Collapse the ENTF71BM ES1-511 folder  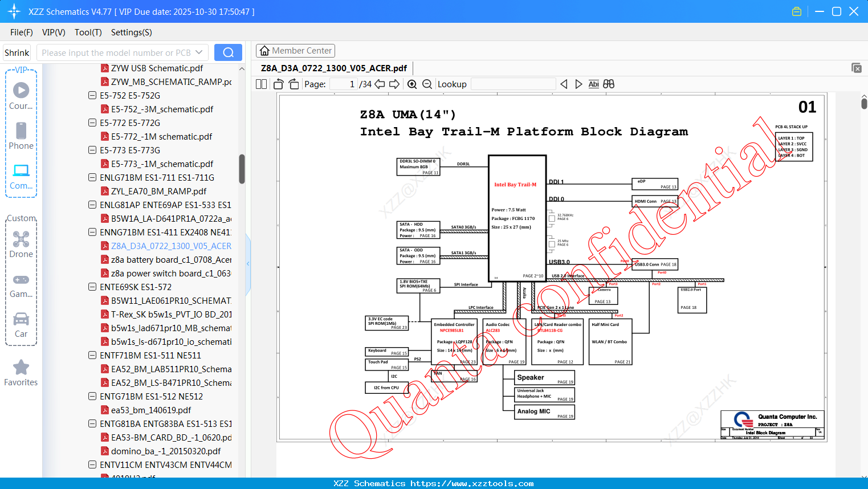(x=92, y=356)
